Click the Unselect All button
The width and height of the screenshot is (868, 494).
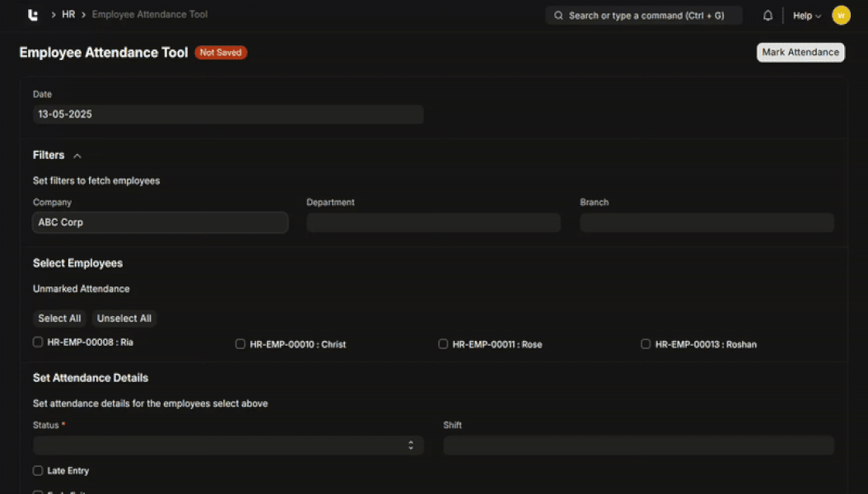pos(124,319)
